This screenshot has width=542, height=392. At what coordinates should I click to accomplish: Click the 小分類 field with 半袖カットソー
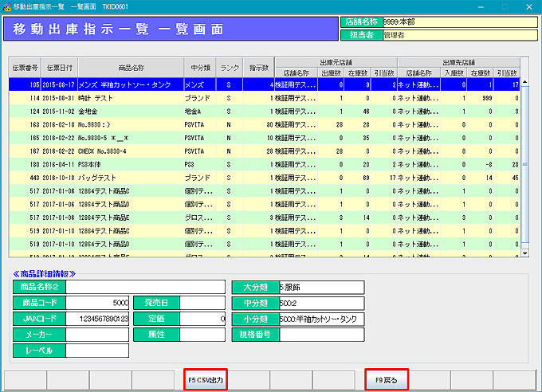[321, 319]
